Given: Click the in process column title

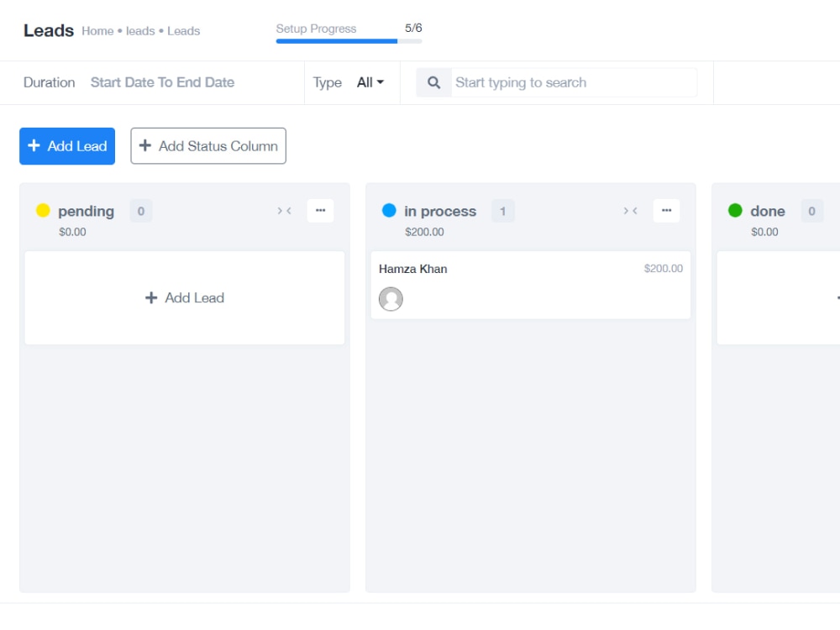Looking at the screenshot, I should point(440,211).
